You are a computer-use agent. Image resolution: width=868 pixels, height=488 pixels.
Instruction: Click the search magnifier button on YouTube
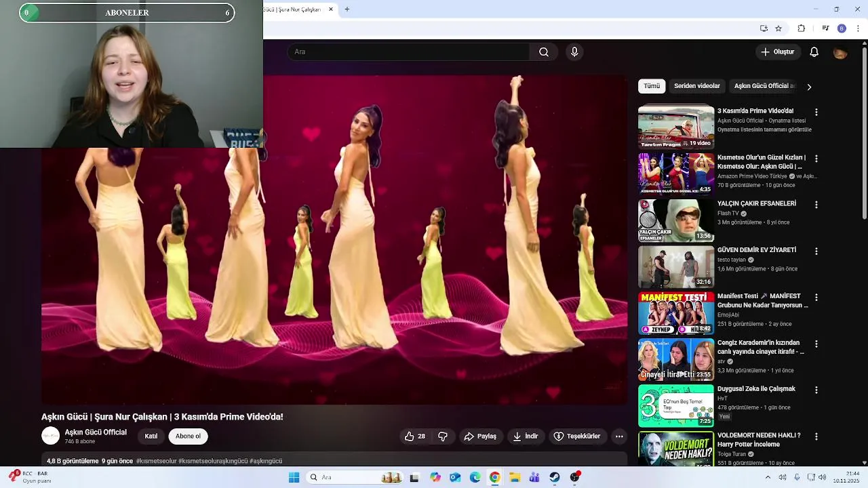tap(544, 52)
